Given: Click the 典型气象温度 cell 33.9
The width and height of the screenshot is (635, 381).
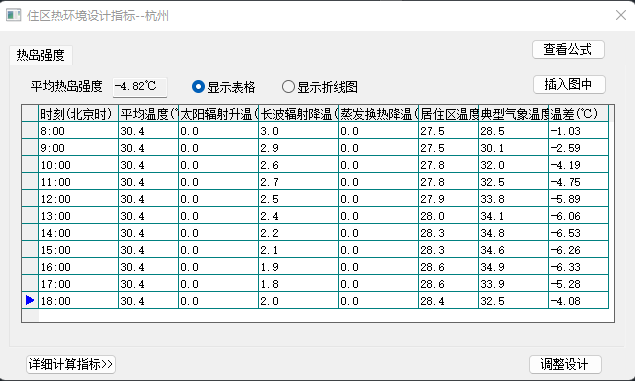Looking at the screenshot, I should pyautogui.click(x=514, y=284).
